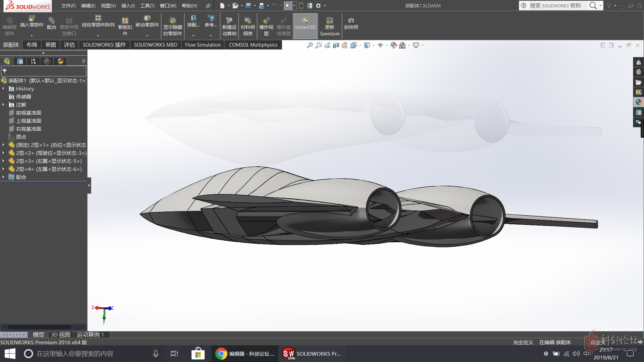
Task: Expand the 2型<3> 右翼 component node
Action: coord(3,161)
